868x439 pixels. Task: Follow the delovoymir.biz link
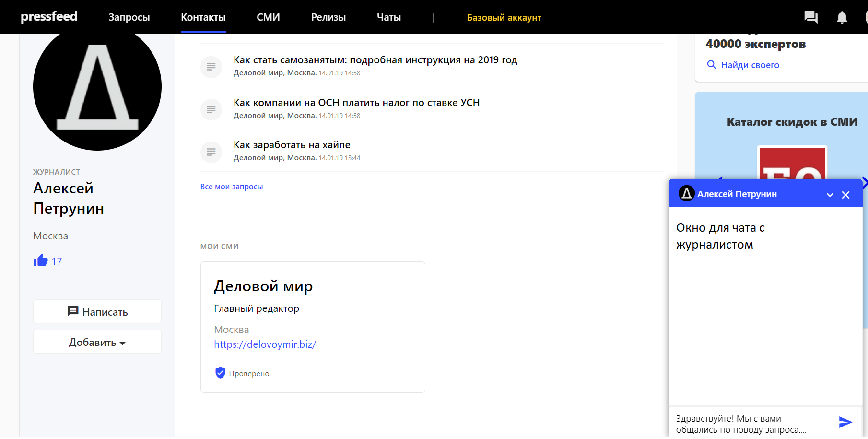coord(265,344)
